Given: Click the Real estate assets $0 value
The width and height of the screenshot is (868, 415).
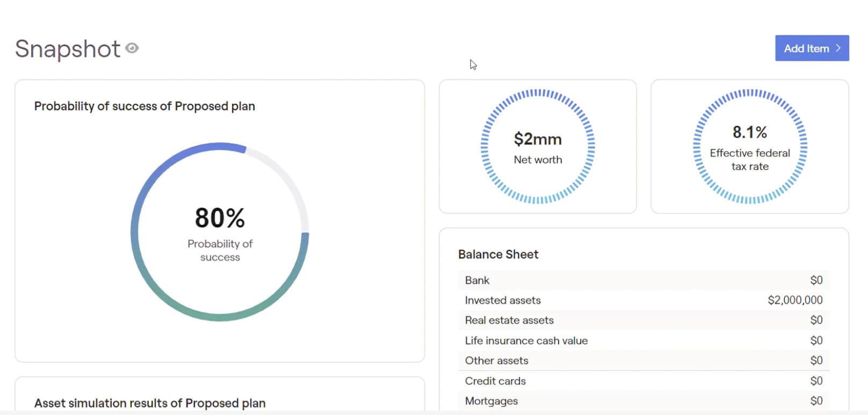Looking at the screenshot, I should 816,320.
